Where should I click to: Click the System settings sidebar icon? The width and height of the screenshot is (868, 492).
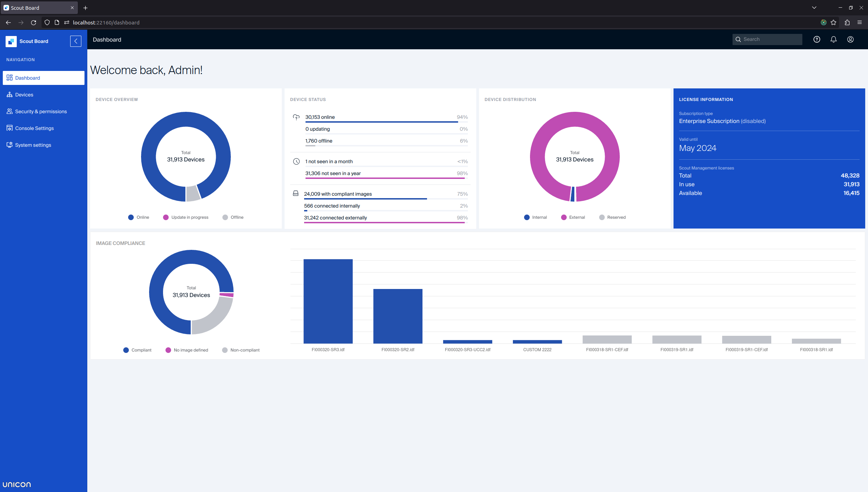tap(9, 145)
